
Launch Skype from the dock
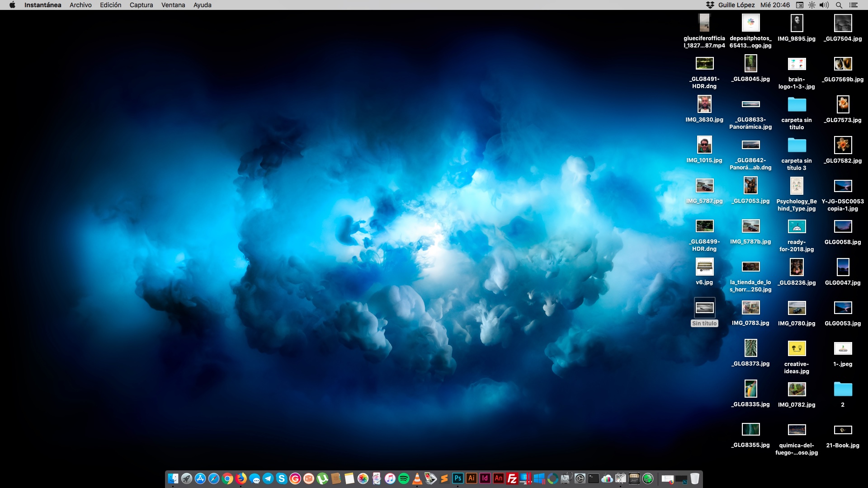pos(282,479)
